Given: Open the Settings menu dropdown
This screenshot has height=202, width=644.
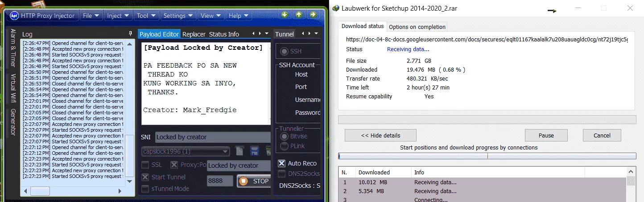Looking at the screenshot, I should [x=178, y=16].
